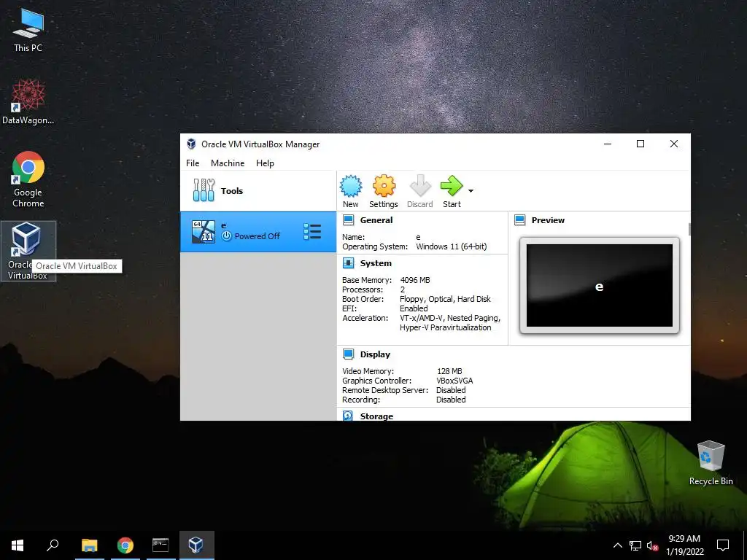Viewport: 747px width, 560px height.
Task: Click the Display monitor icon
Action: pos(348,354)
